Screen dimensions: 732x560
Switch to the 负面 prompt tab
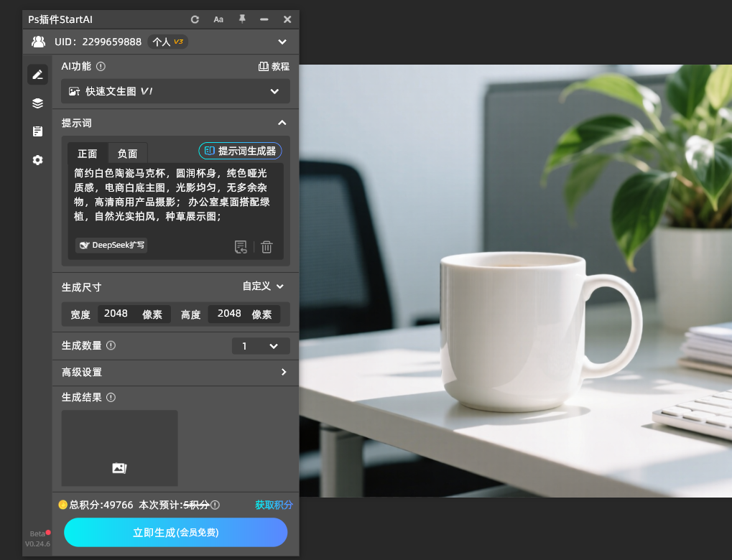point(127,154)
